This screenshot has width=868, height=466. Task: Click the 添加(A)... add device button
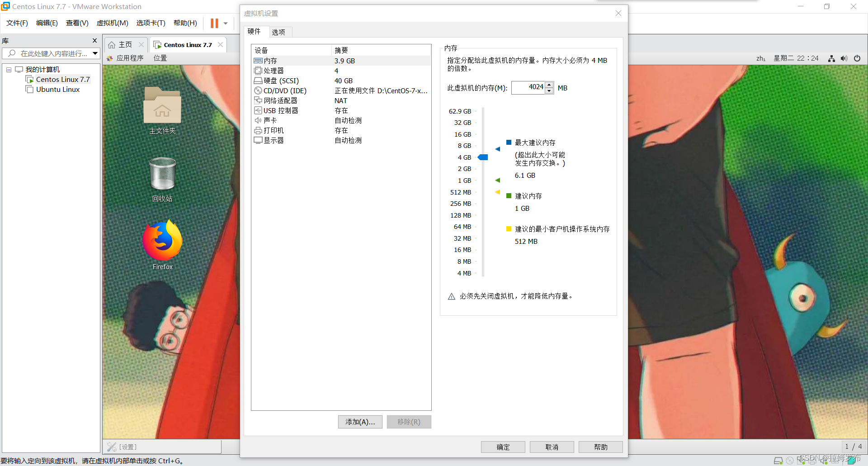tap(360, 422)
